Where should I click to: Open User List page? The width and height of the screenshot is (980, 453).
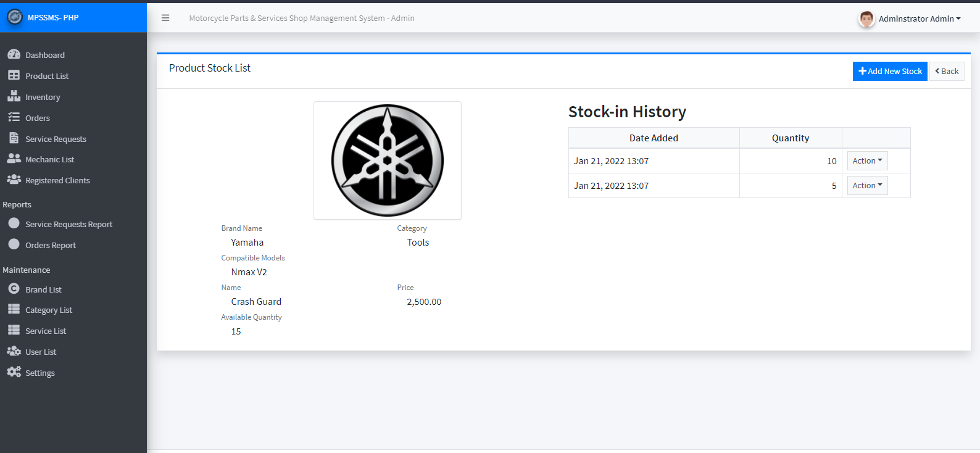point(73,352)
